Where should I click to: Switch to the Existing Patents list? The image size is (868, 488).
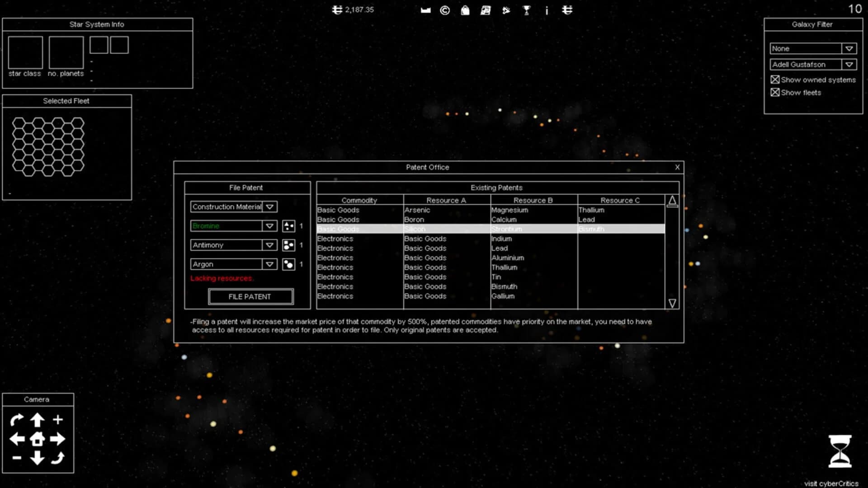pos(496,188)
